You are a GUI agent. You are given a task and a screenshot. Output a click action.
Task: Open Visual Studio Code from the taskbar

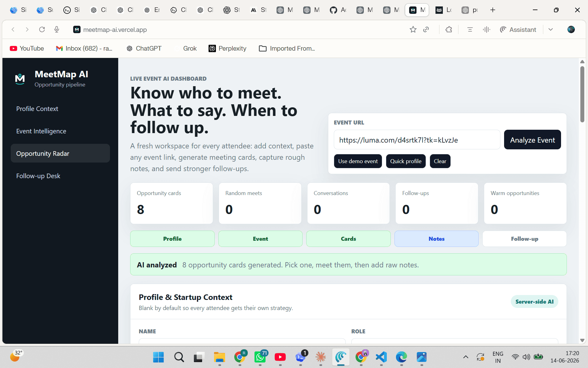381,357
